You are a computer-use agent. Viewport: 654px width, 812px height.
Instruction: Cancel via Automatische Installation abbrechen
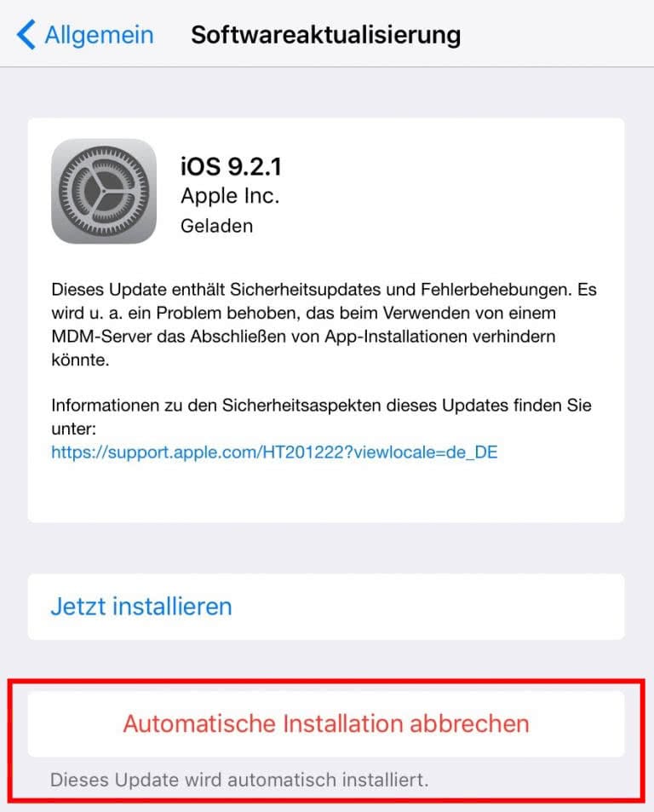(326, 723)
